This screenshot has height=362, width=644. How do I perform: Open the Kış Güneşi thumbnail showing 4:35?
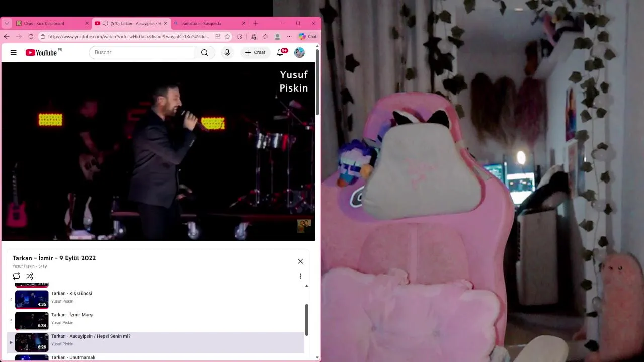tap(32, 299)
